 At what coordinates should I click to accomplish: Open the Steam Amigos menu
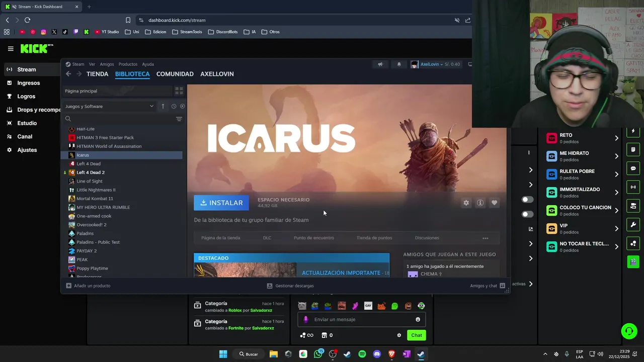pyautogui.click(x=107, y=64)
